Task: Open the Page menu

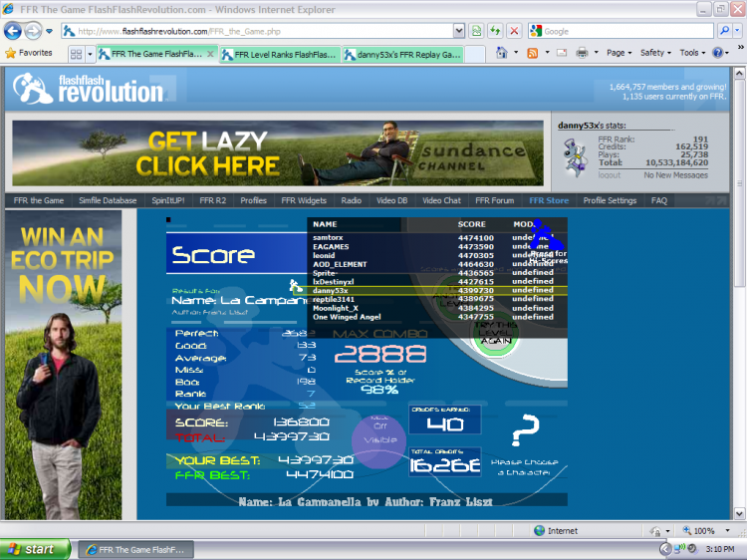Action: tap(619, 53)
